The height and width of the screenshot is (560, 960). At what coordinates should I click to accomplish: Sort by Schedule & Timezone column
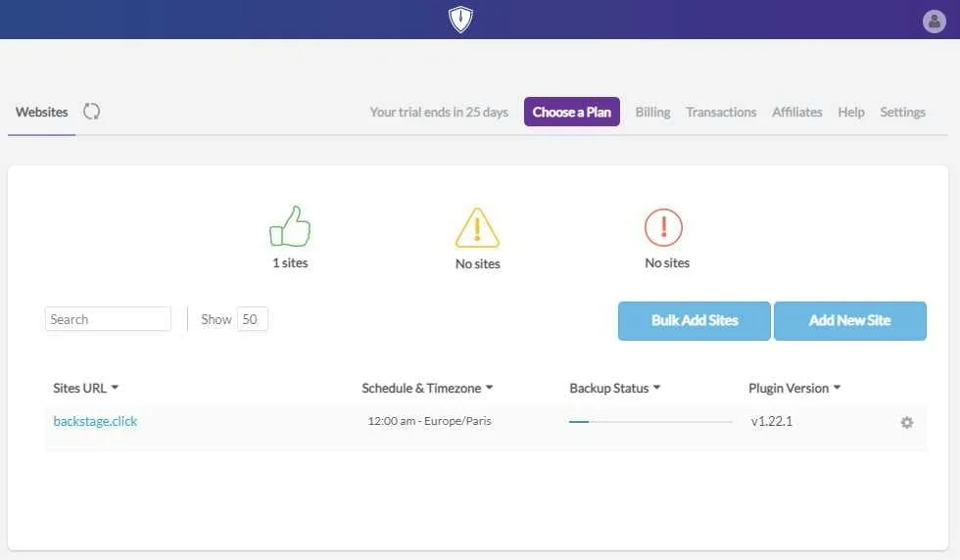[x=427, y=389]
